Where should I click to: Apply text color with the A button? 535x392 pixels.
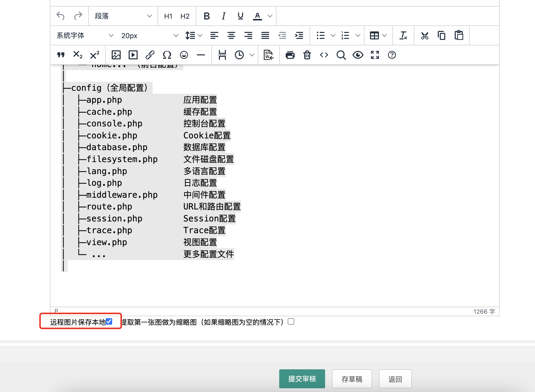click(x=258, y=16)
